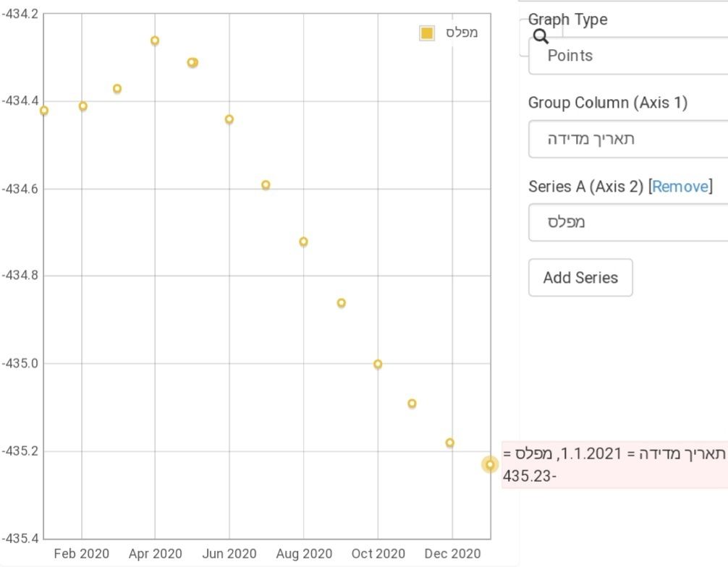Open the Series A מפלס dropdown
Viewport: 728px width, 567px height.
pos(627,222)
